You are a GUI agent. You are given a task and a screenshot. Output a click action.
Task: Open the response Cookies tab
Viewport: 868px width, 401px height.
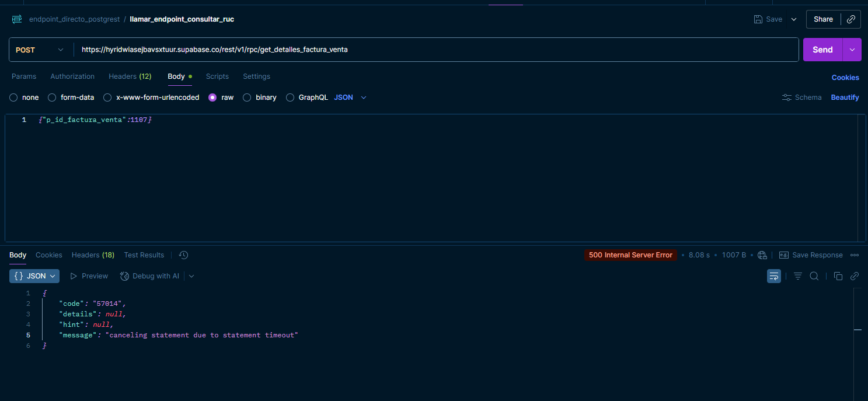click(49, 255)
